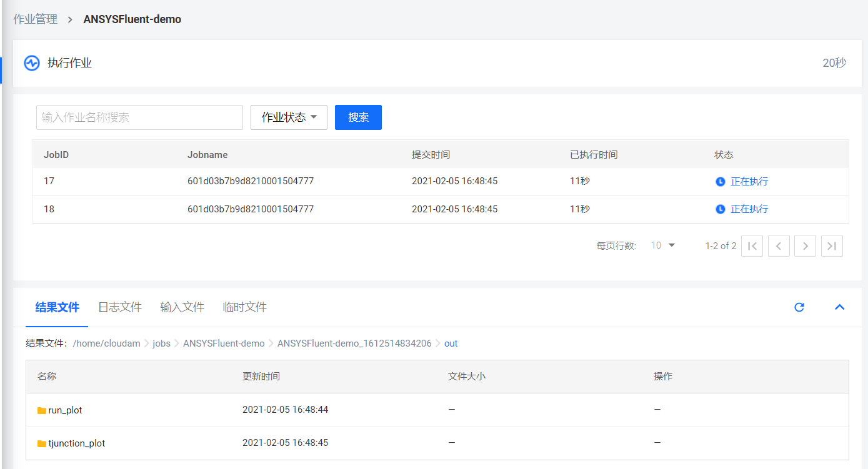
Task: Select JobID 17 cell
Action: point(49,182)
